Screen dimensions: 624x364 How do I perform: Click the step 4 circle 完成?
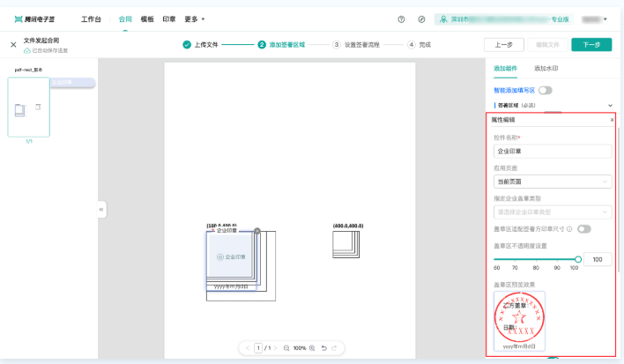411,45
